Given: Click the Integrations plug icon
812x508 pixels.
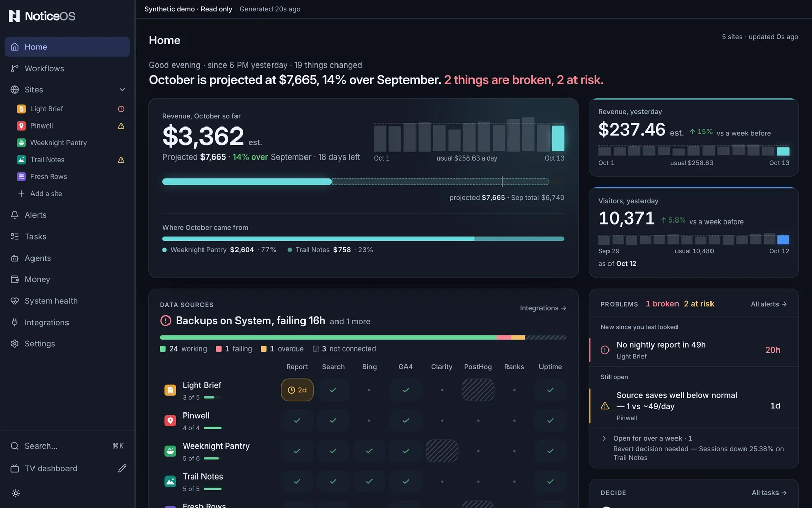Looking at the screenshot, I should (x=15, y=322).
